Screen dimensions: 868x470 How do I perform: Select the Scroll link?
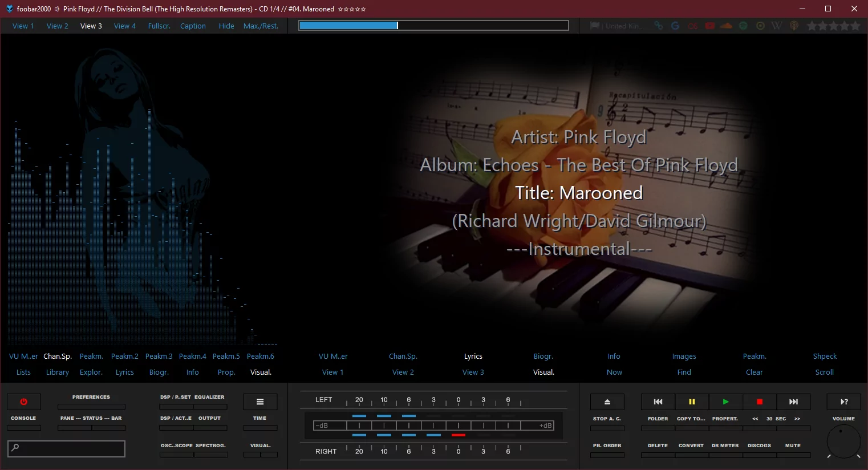tap(825, 372)
